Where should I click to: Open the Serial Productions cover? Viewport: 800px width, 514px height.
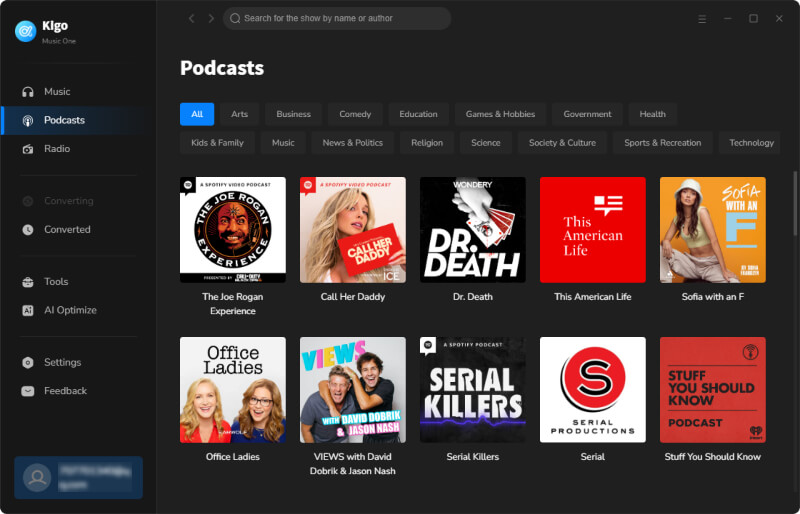(x=592, y=390)
